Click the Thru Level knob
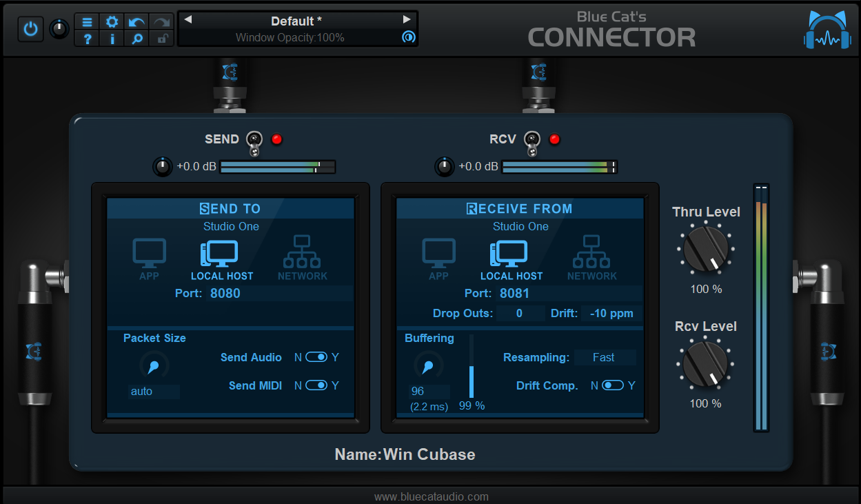 [706, 250]
